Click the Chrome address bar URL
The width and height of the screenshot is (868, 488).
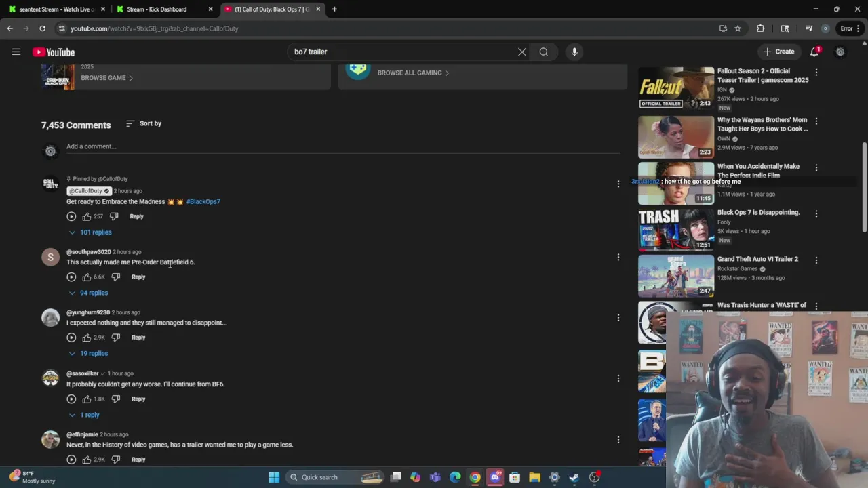click(x=155, y=28)
